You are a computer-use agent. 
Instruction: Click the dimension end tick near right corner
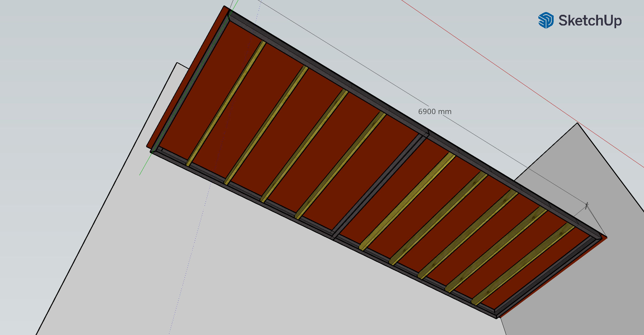click(587, 206)
